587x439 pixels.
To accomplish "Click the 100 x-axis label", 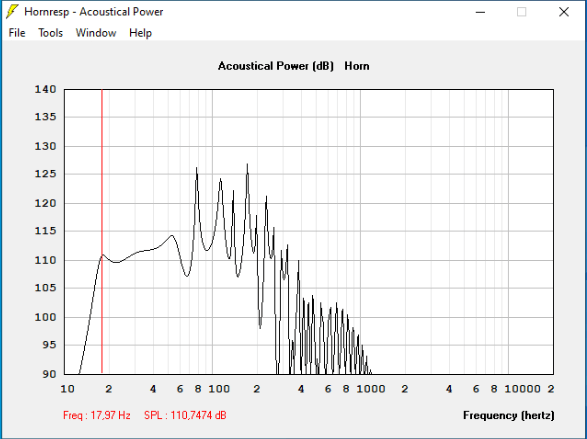I will pos(219,389).
